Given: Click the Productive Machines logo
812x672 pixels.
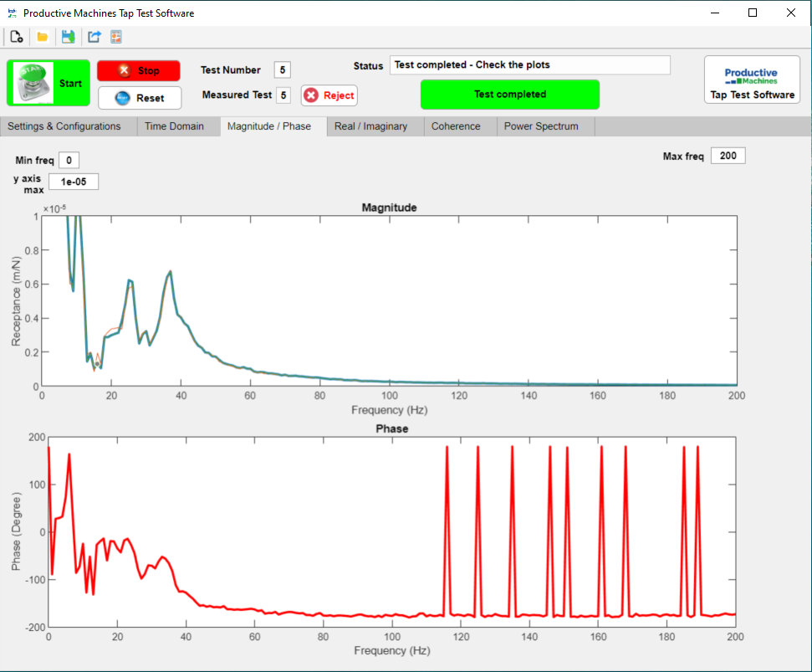Looking at the screenshot, I should [x=752, y=80].
